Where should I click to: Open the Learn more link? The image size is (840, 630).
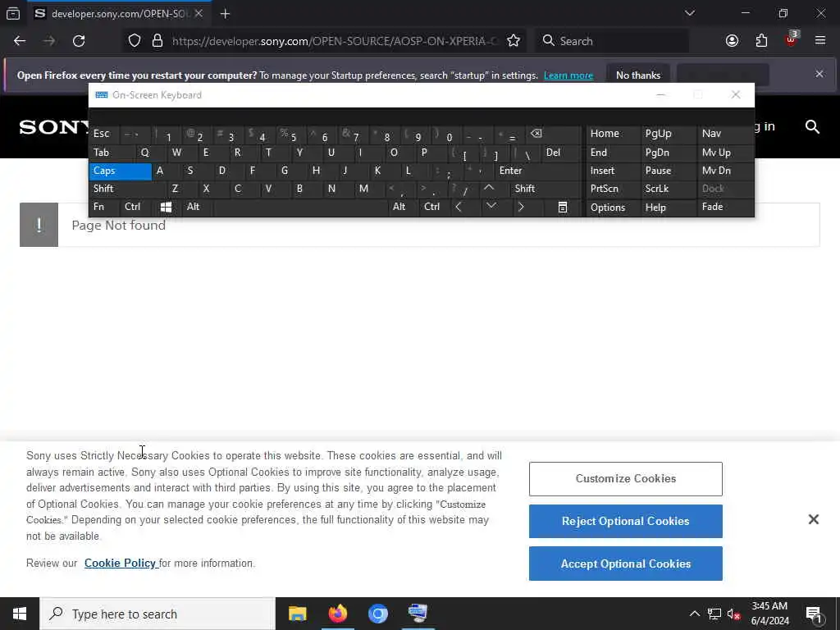pos(568,75)
